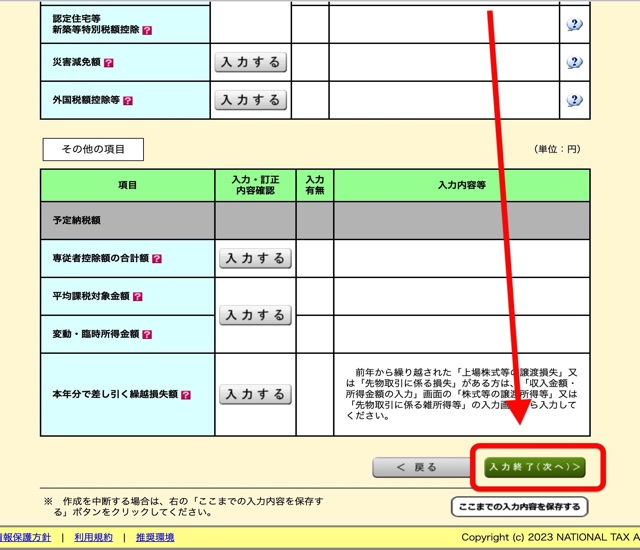Click 入力する for 平均課税対象金額

[x=255, y=315]
